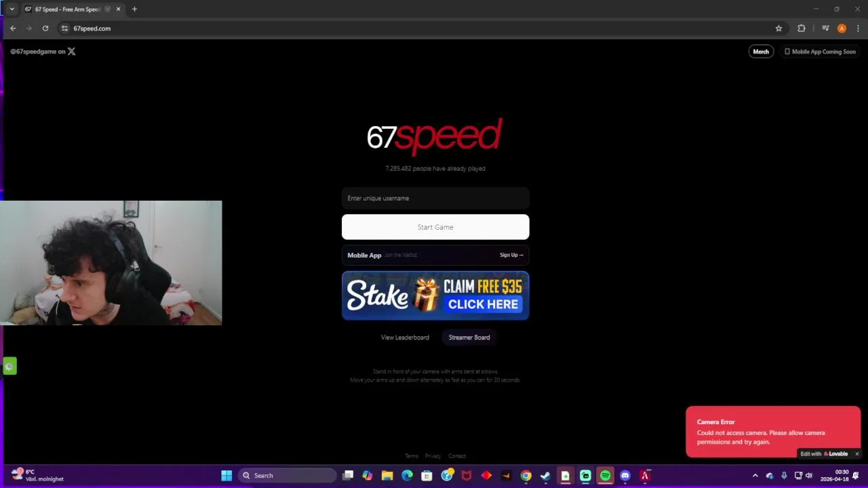Open the weather widget showing 6°C
Viewport: 868px width, 488px height.
pos(38,475)
